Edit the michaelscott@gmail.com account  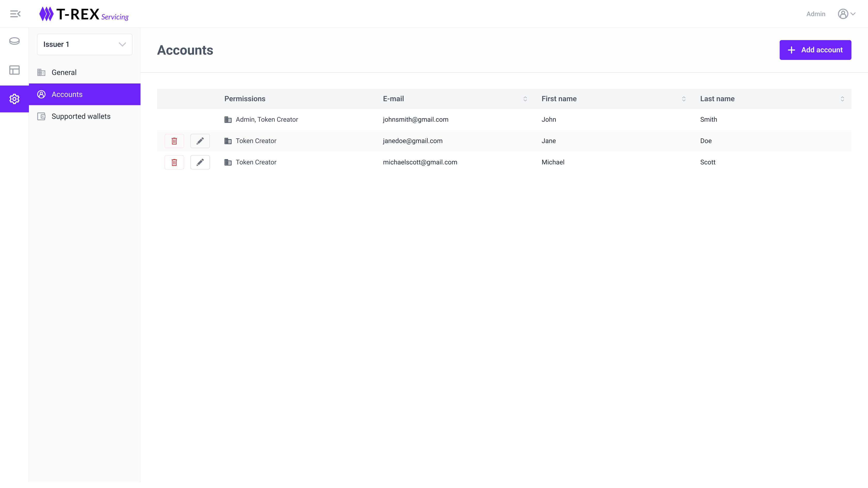(x=200, y=162)
